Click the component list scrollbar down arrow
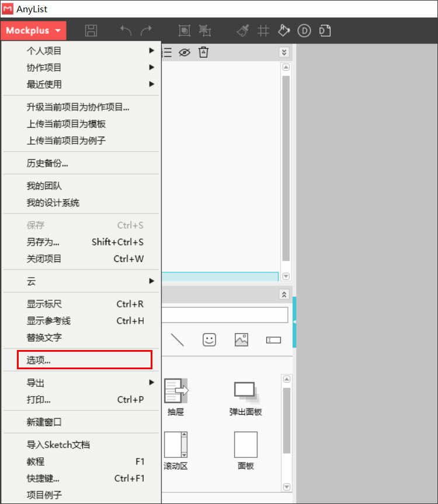This screenshot has height=504, width=438. tap(286, 487)
